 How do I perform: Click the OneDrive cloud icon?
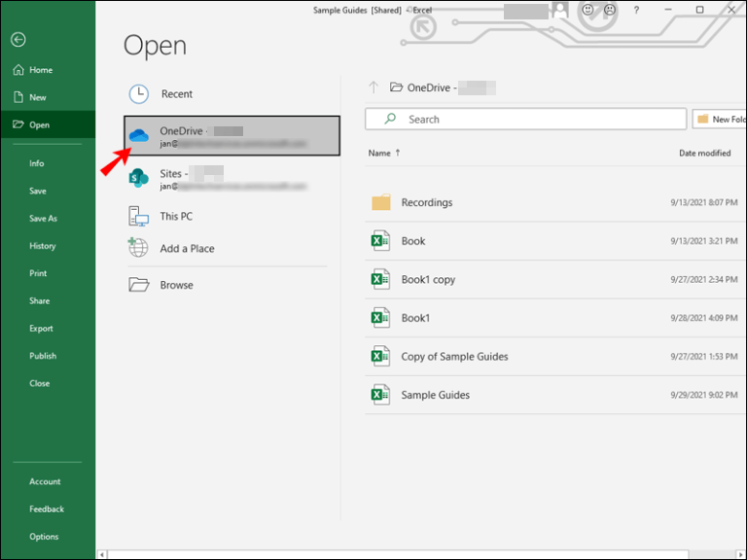click(x=139, y=136)
